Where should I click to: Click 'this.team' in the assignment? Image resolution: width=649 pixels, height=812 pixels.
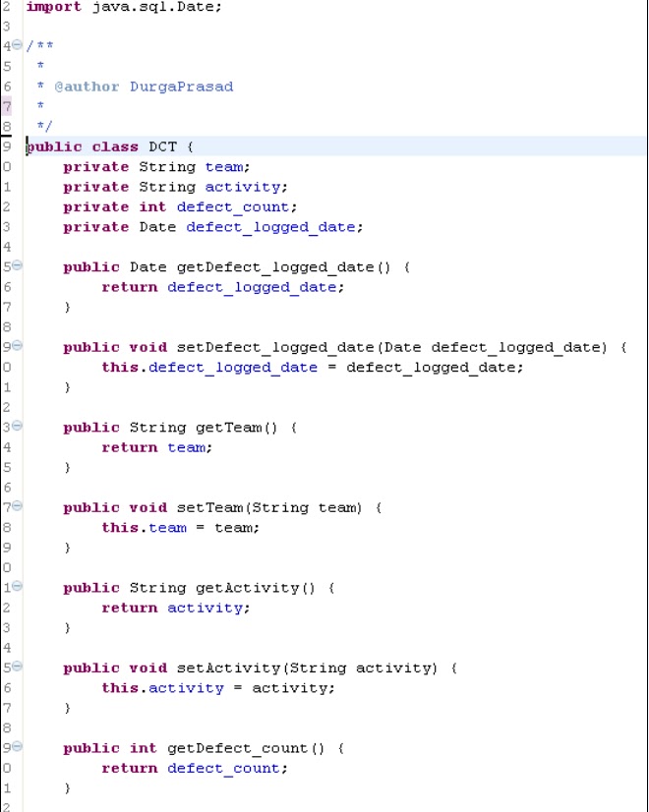(144, 528)
